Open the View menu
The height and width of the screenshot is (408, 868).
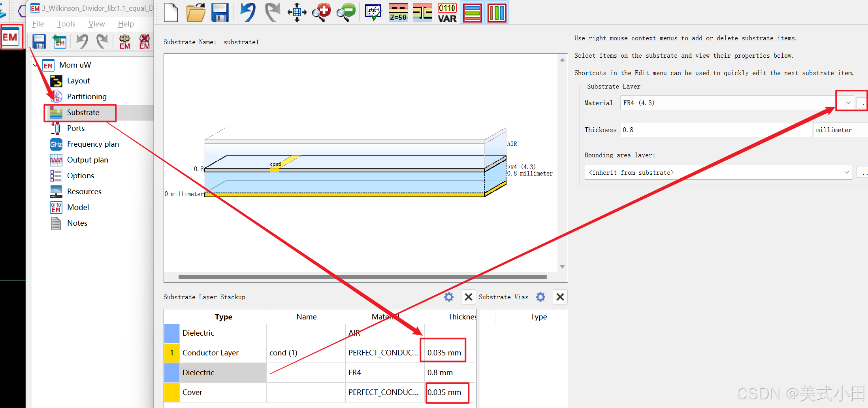pyautogui.click(x=97, y=24)
